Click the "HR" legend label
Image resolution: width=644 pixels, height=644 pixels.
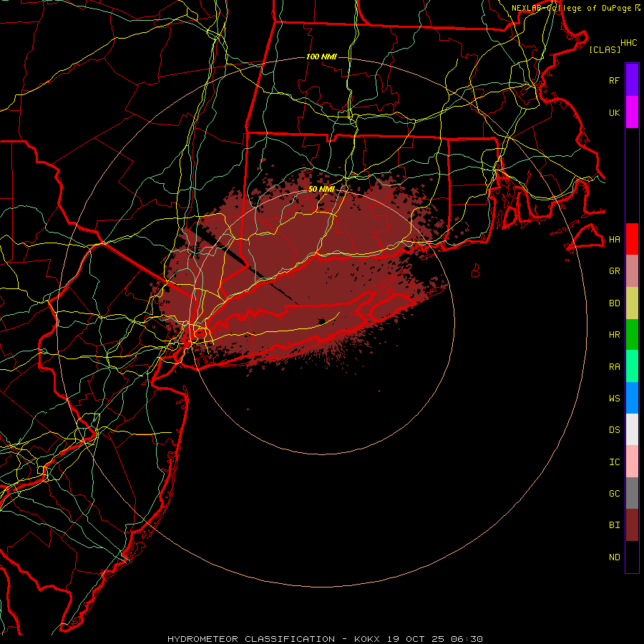point(614,335)
